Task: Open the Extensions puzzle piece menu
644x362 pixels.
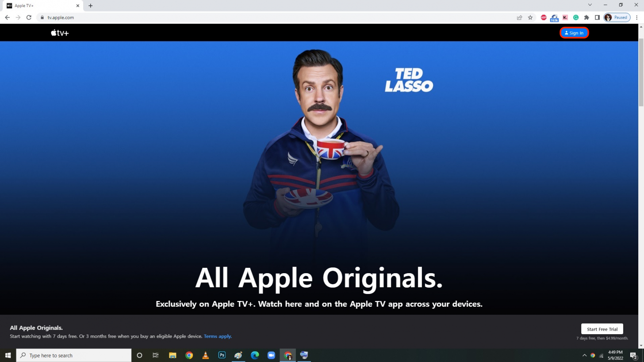Action: tap(586, 18)
